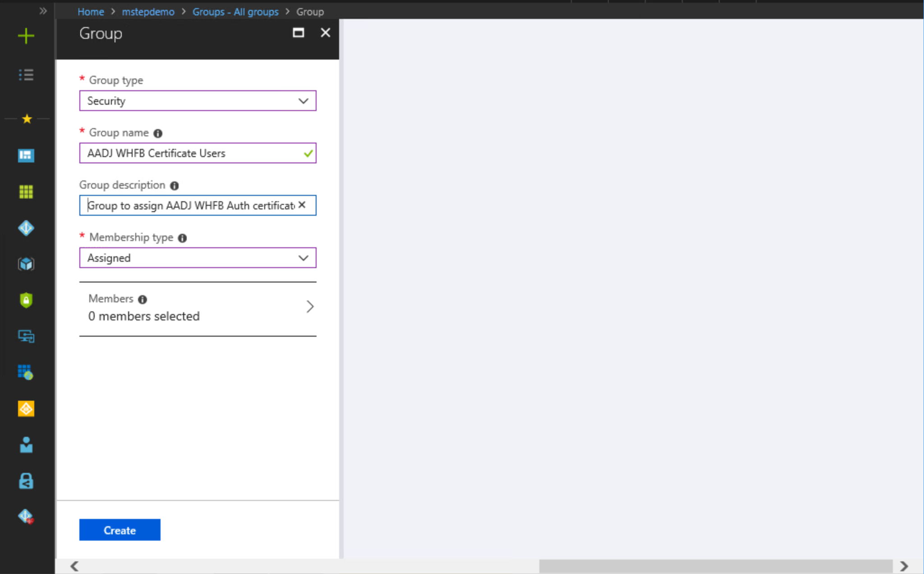Viewport: 924px width, 574px height.
Task: Click the green plus create resource icon
Action: [26, 36]
